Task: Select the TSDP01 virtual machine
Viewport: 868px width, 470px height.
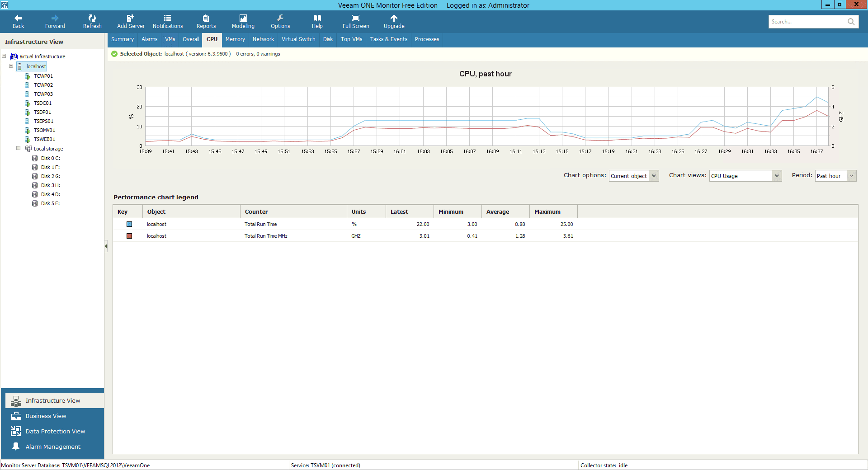Action: 42,112
